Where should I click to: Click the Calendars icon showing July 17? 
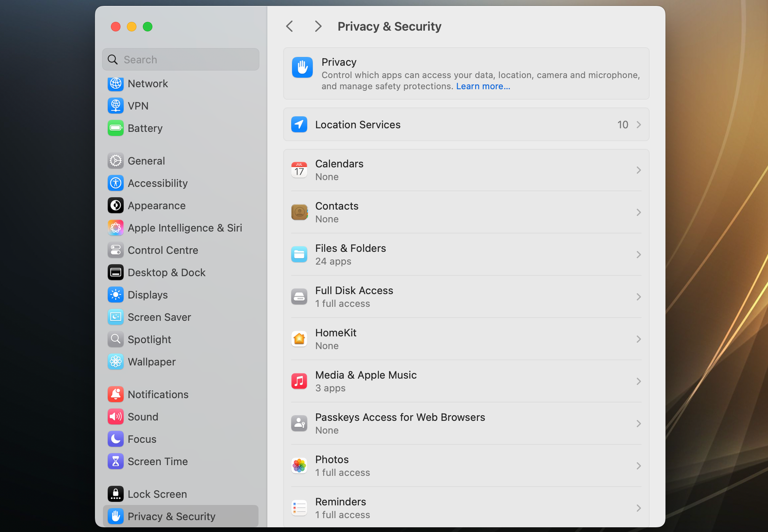pos(299,170)
